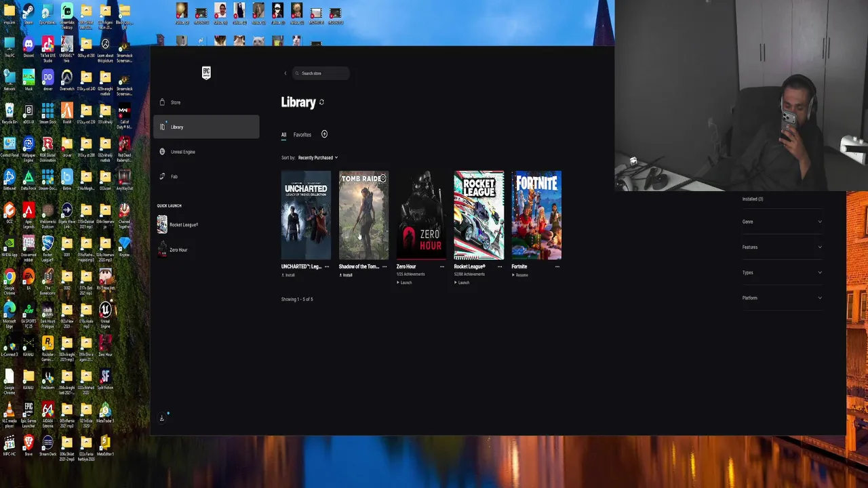This screenshot has height=488, width=868.
Task: Open Fab in the sidebar
Action: [206, 176]
